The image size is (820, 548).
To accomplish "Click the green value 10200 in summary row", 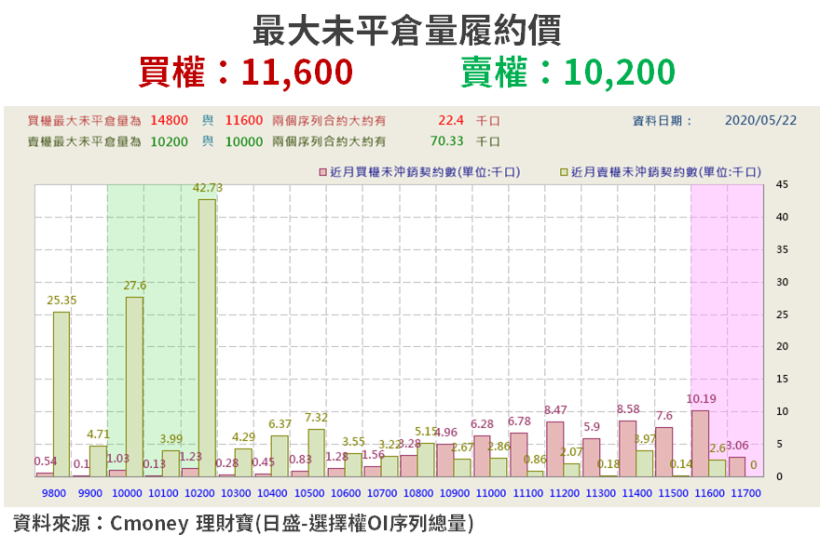I will 169,142.
